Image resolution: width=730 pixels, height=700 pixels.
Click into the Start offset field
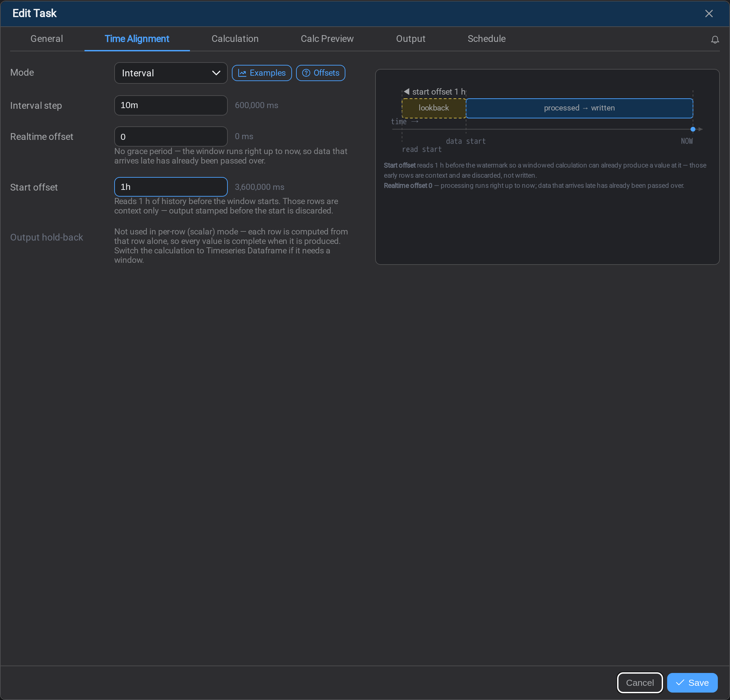171,187
